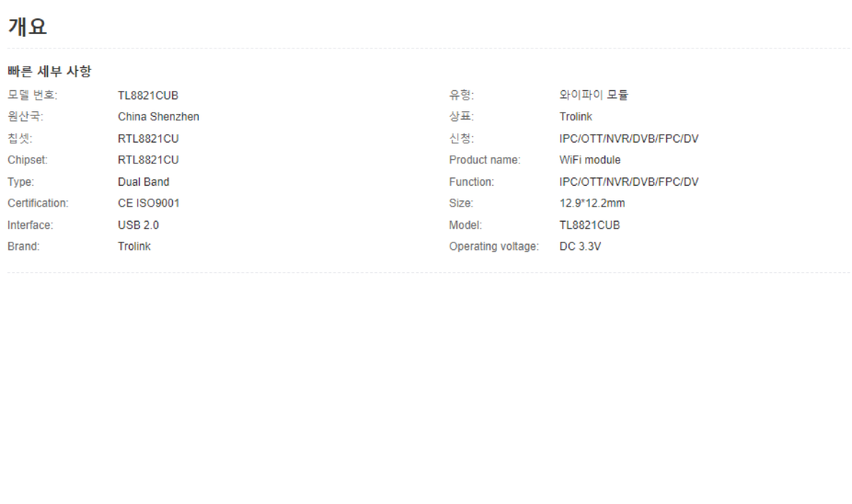Click the '원산국:' label
The image size is (852, 504).
pos(25,117)
